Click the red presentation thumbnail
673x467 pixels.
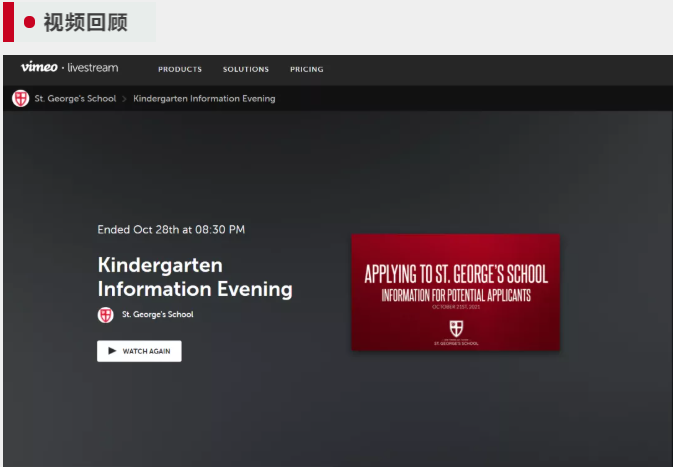coord(455,293)
